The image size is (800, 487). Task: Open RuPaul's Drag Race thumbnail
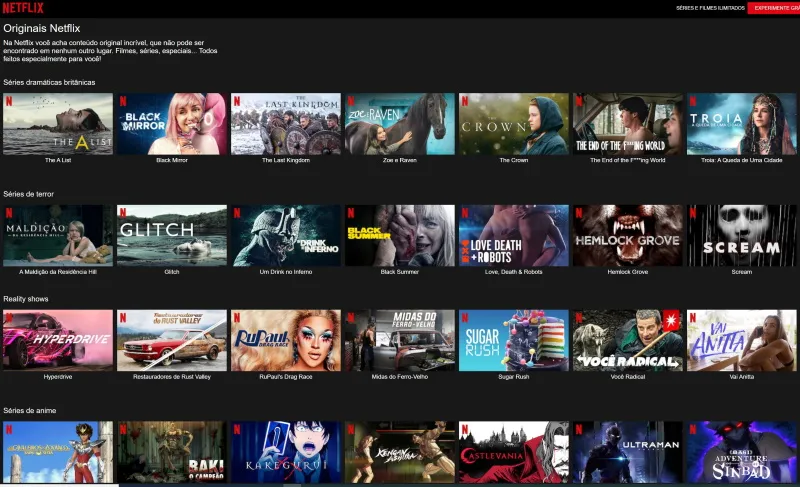(286, 340)
